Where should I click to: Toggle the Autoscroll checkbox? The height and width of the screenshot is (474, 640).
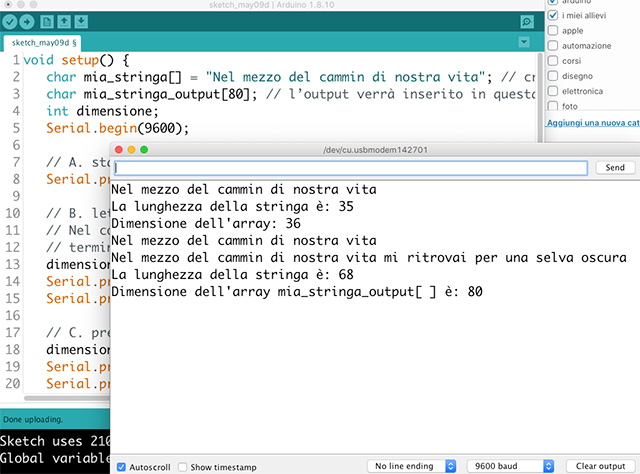(x=121, y=467)
